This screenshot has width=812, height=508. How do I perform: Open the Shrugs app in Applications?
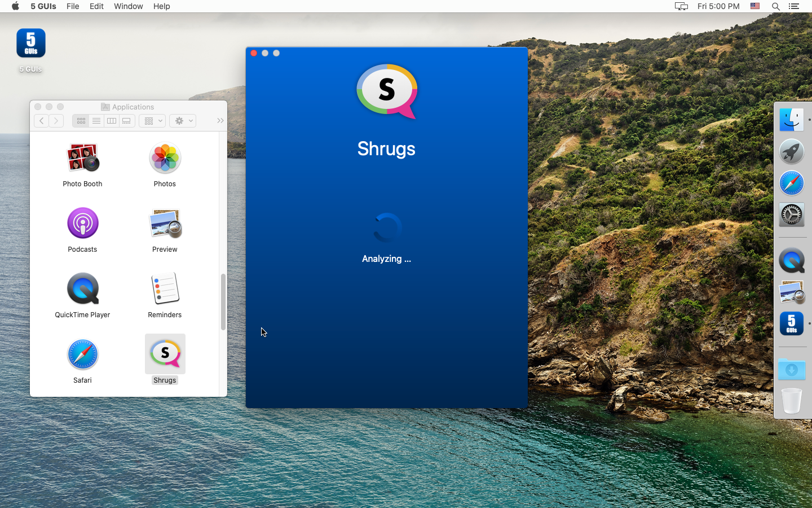click(x=165, y=354)
